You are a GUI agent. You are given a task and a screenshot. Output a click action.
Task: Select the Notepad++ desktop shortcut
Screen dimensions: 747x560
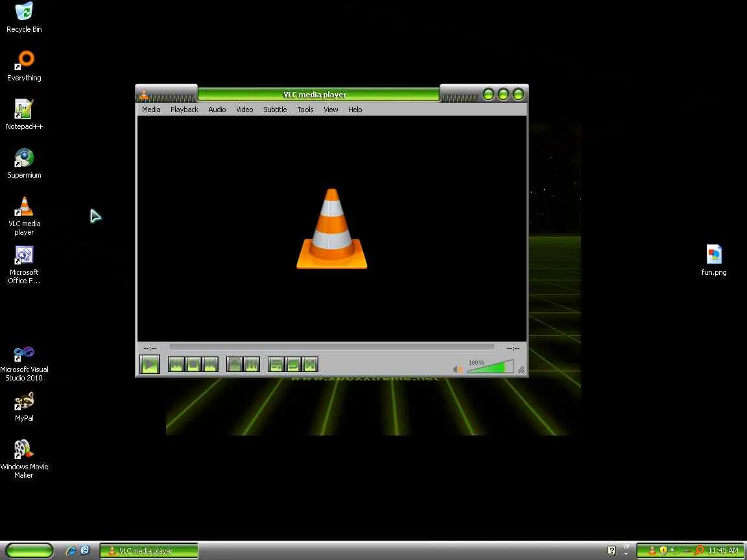click(x=24, y=115)
